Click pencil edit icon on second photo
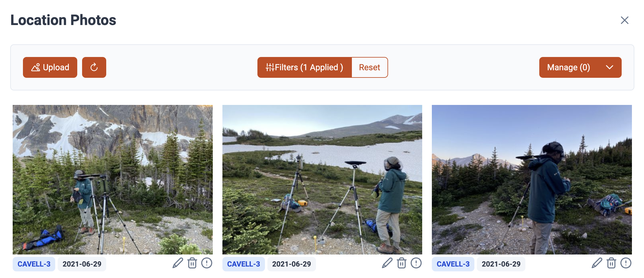 pos(387,263)
